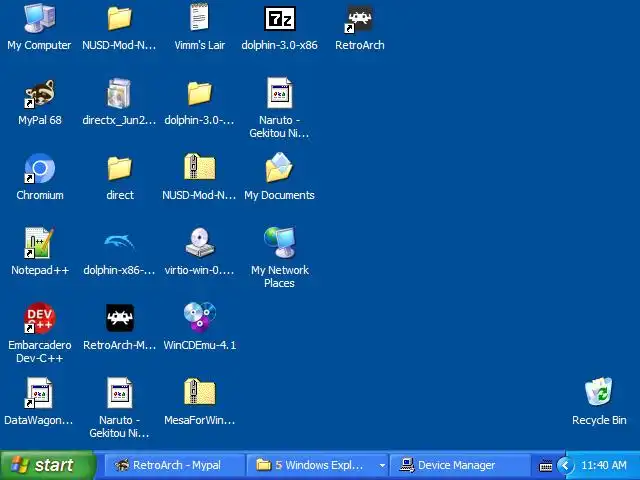Launch the RetroArch desktop shortcut
Image resolution: width=640 pixels, height=480 pixels.
pos(359,19)
